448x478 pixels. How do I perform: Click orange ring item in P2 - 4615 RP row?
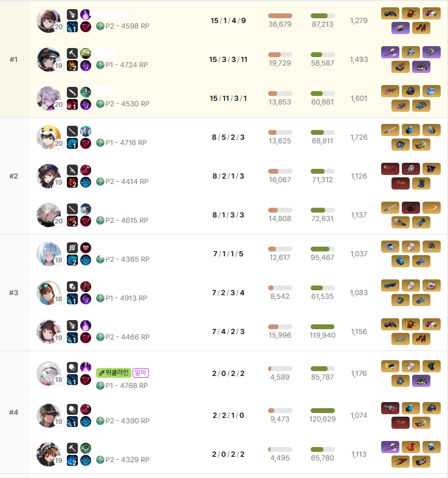point(432,208)
